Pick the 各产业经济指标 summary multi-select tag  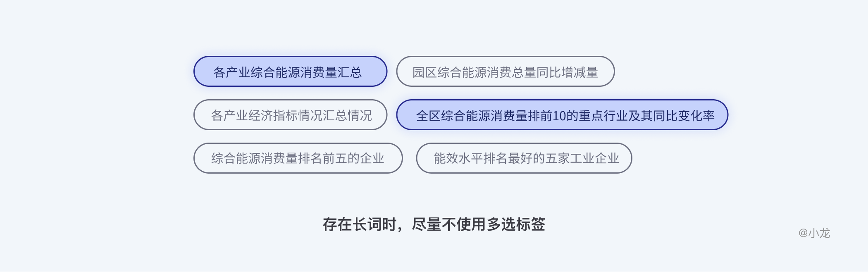pos(290,115)
